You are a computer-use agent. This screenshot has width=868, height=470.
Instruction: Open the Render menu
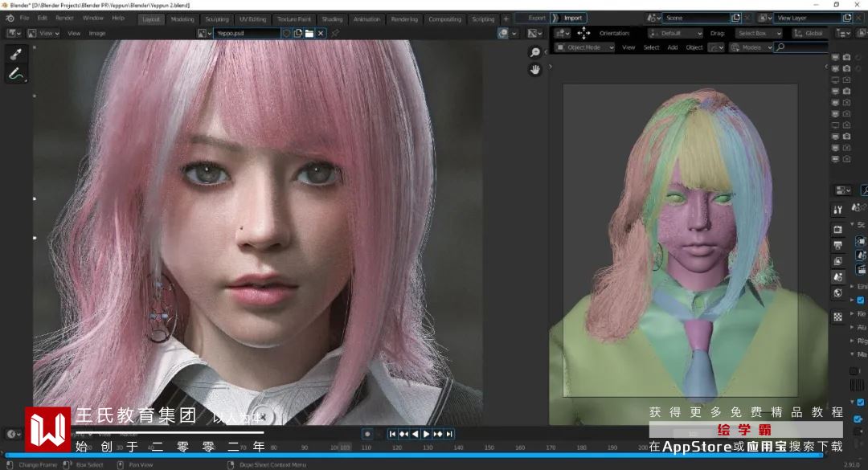(x=64, y=18)
